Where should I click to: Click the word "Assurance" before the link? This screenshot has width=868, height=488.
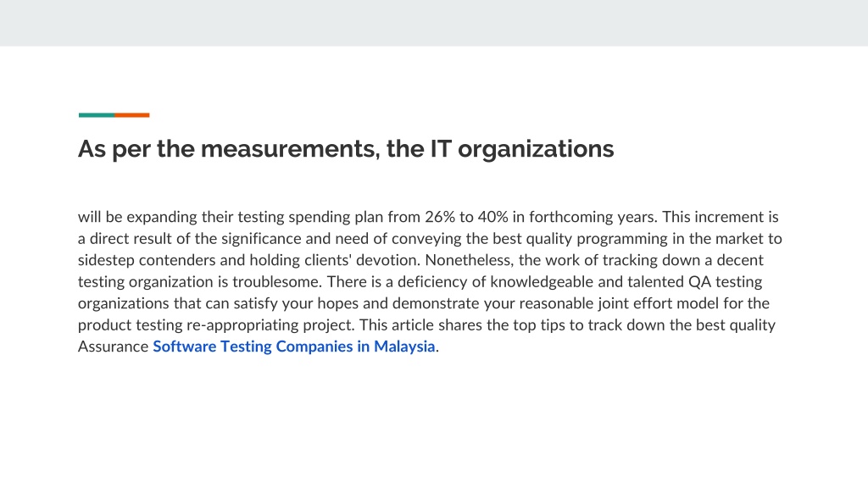tap(113, 347)
